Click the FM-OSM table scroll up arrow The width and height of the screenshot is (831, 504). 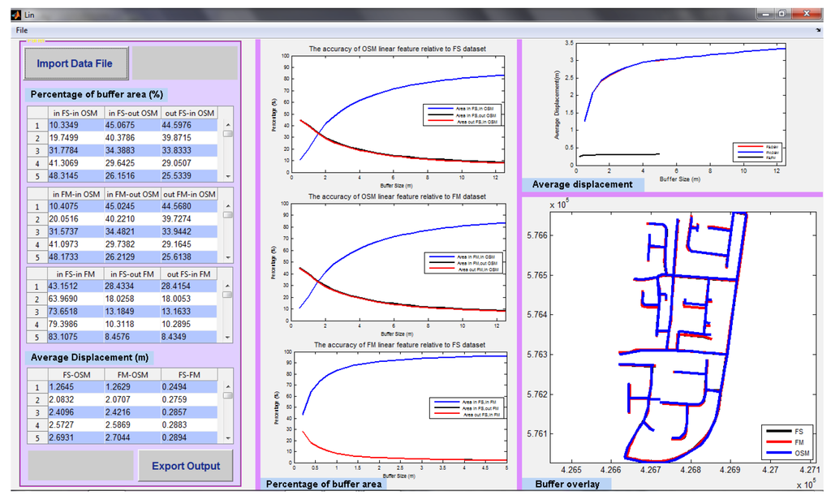[228, 205]
